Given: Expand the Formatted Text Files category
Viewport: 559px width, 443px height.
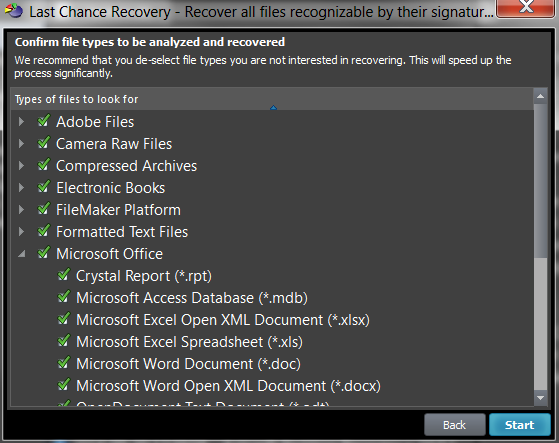Looking at the screenshot, I should tap(21, 232).
